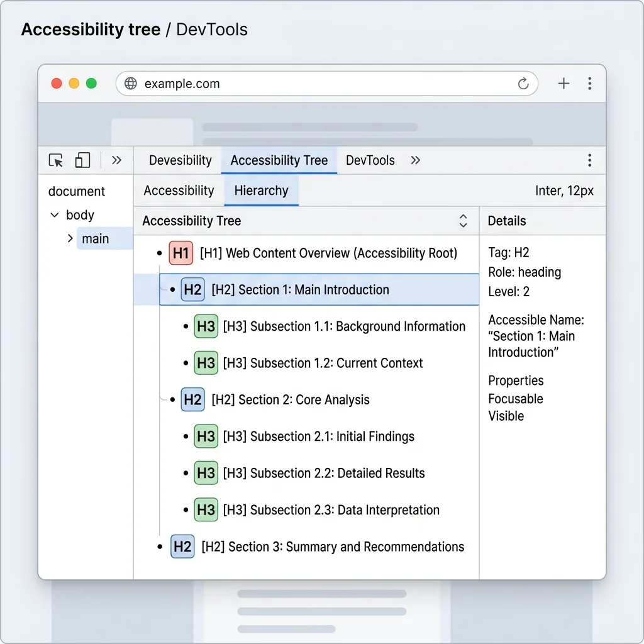
Task: Expand the main node chevron
Action: [70, 238]
